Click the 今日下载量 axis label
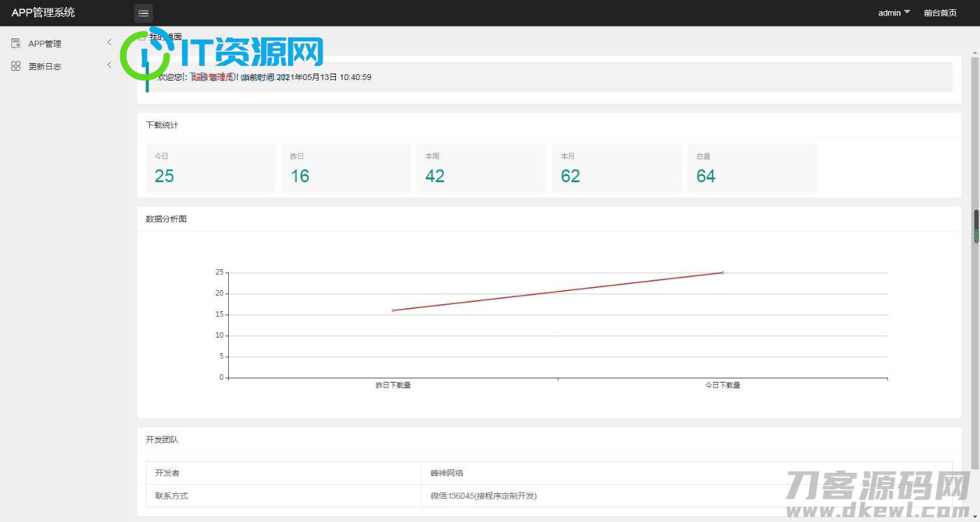 722,385
